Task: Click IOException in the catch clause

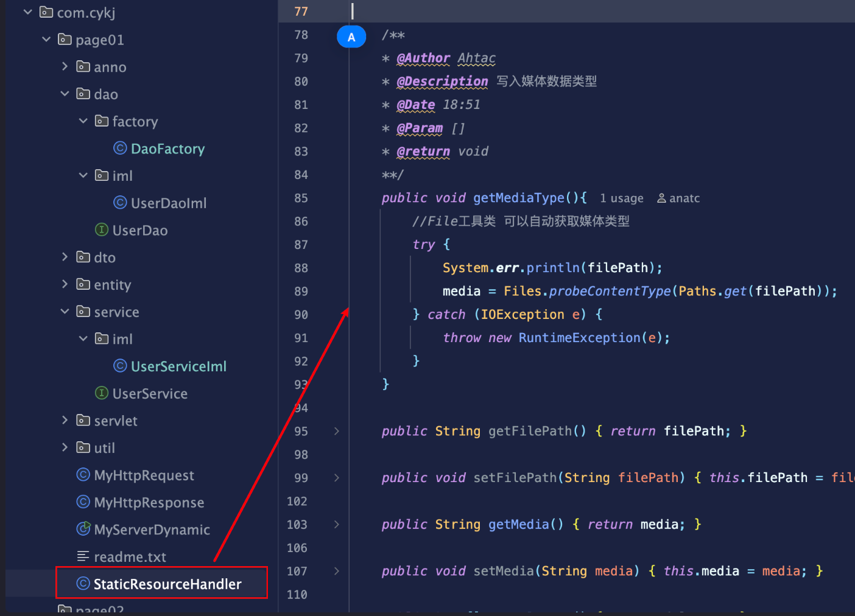Action: (522, 315)
